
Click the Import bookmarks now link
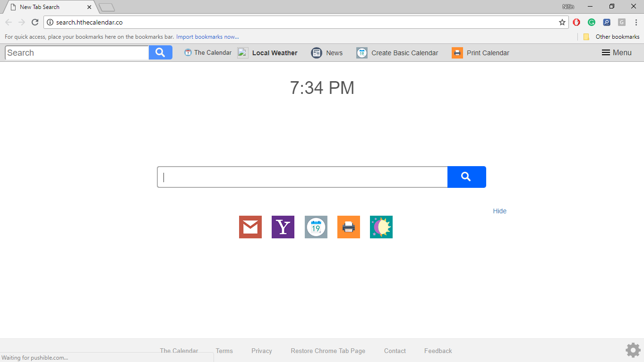[207, 36]
